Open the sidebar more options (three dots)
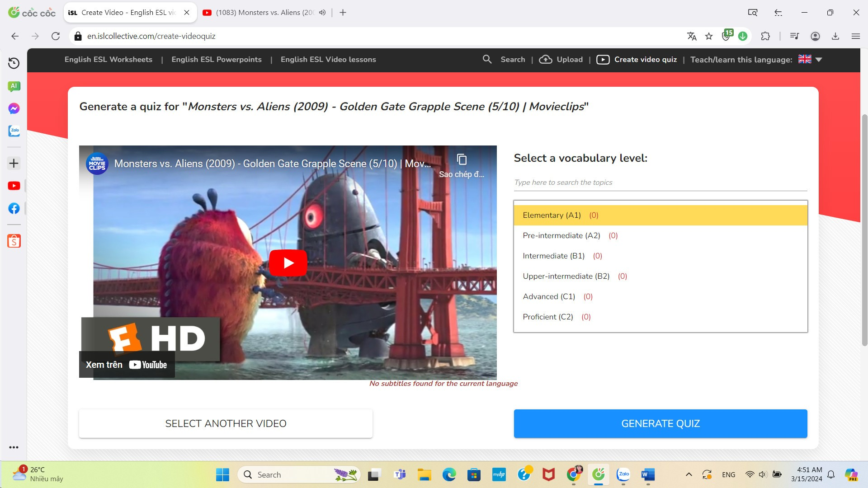 [14, 447]
